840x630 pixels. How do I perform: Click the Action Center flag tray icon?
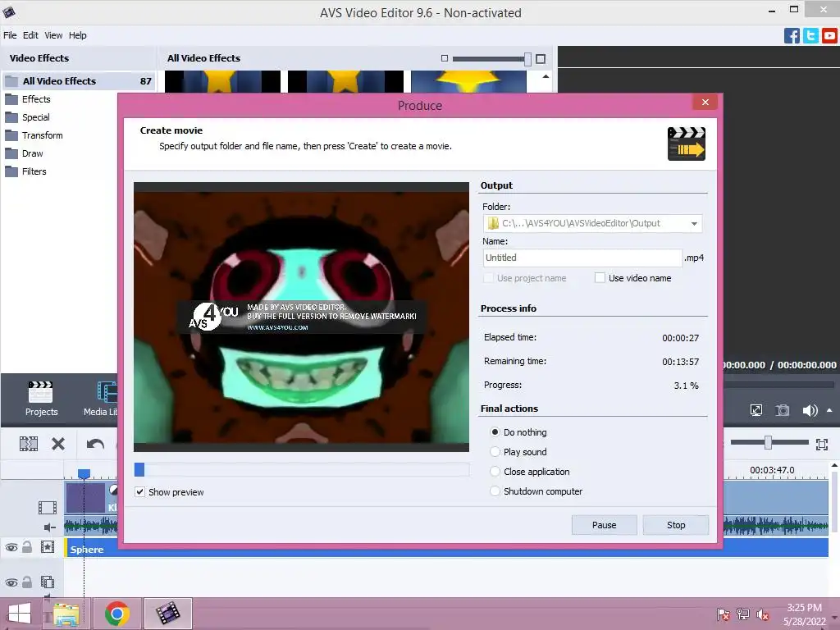tap(724, 614)
